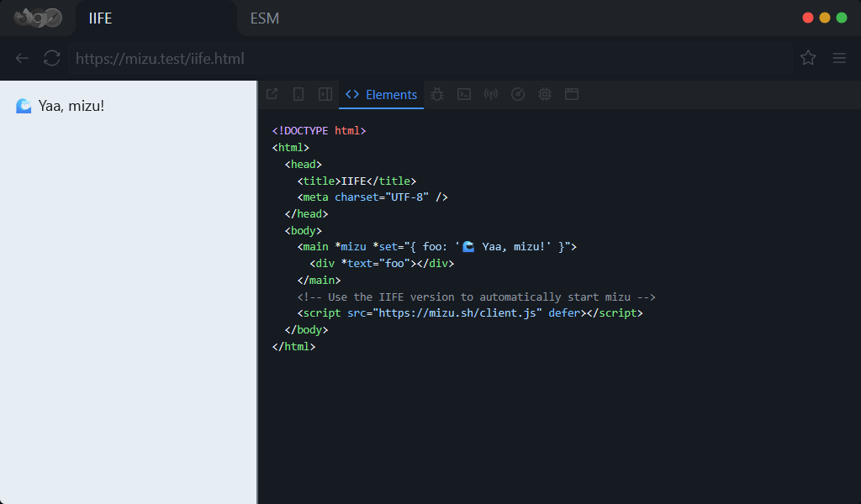Click the <title>IIFE</title> line
Screen dimensions: 861x504
357,181
